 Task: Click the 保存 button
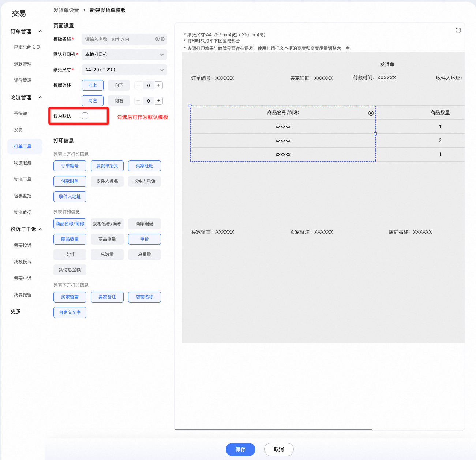[240, 449]
